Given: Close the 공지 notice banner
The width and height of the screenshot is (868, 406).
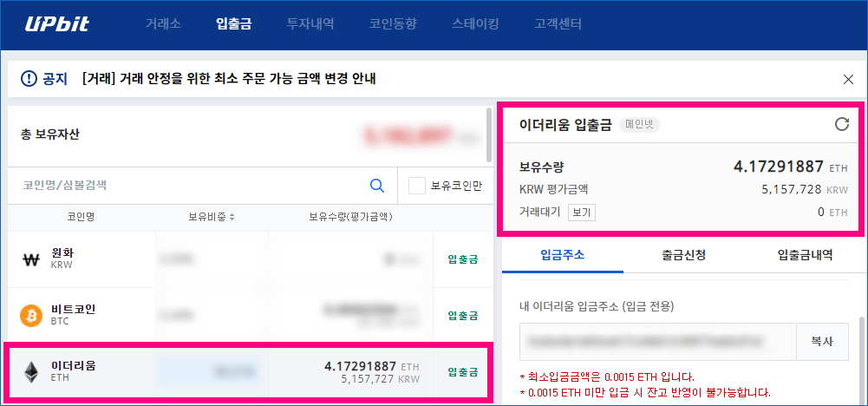Looking at the screenshot, I should click(848, 79).
